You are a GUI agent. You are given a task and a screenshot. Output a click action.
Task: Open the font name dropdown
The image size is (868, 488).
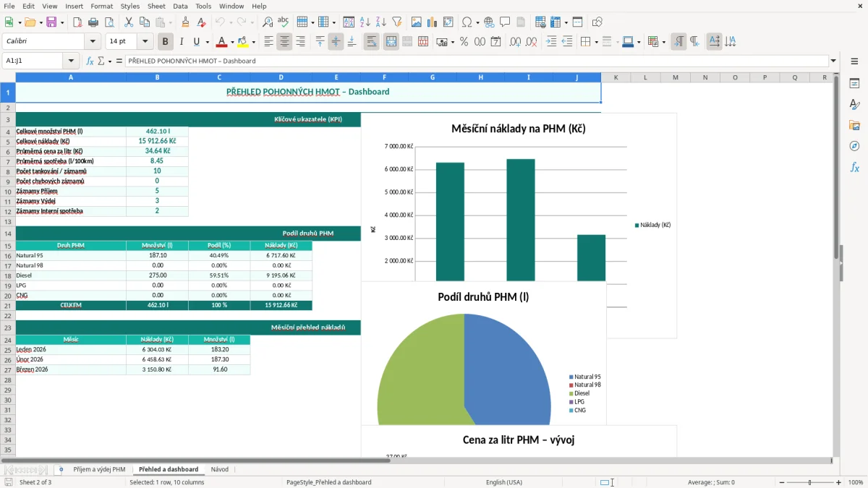[93, 41]
